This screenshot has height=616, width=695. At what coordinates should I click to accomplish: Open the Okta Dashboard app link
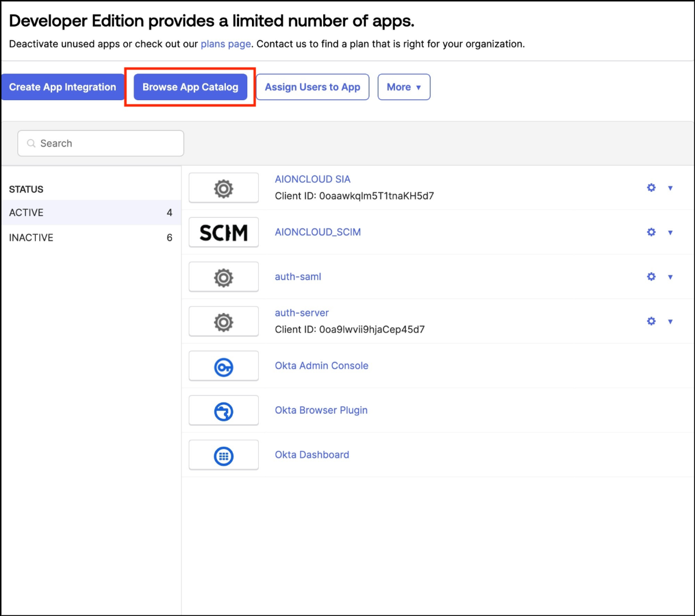click(x=312, y=455)
